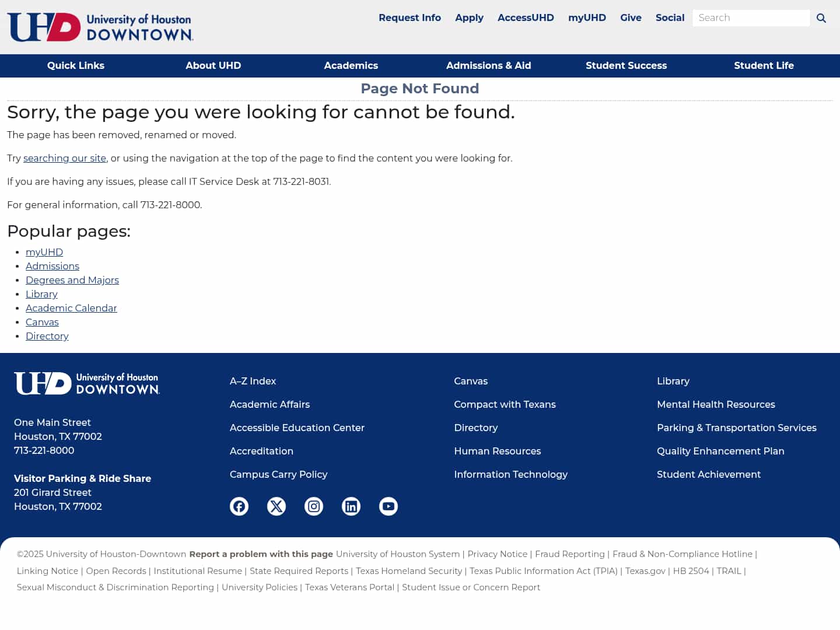This screenshot has height=630, width=840.
Task: Open the HB 2504 link
Action: [691, 571]
